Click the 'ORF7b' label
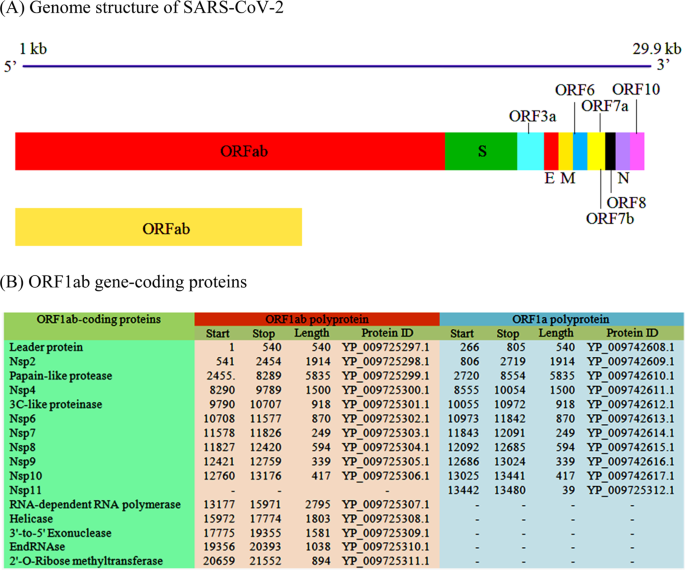The height and width of the screenshot is (570, 685). coord(610,218)
